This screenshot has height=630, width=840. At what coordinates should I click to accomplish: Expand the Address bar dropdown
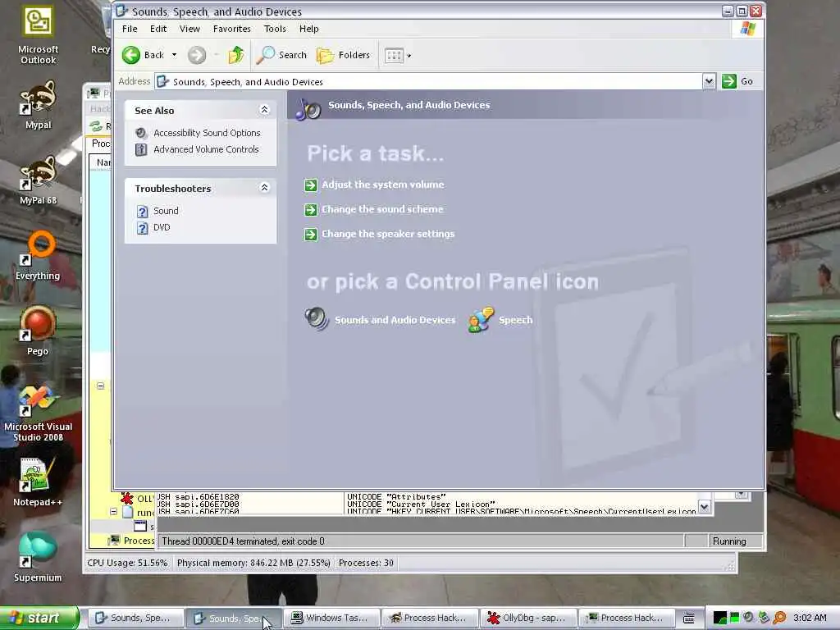coord(709,81)
